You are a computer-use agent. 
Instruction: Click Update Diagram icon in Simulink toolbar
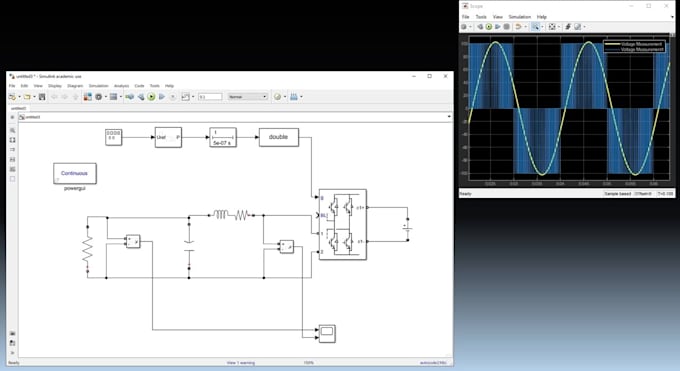coord(129,97)
